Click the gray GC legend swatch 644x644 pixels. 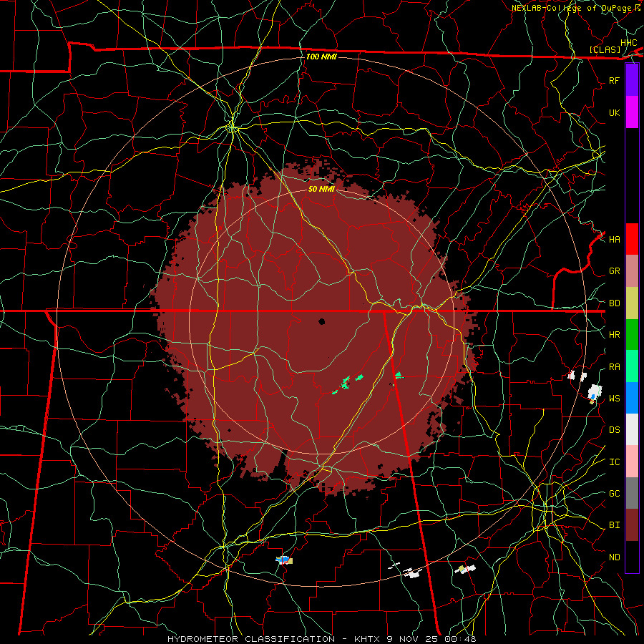pyautogui.click(x=632, y=493)
